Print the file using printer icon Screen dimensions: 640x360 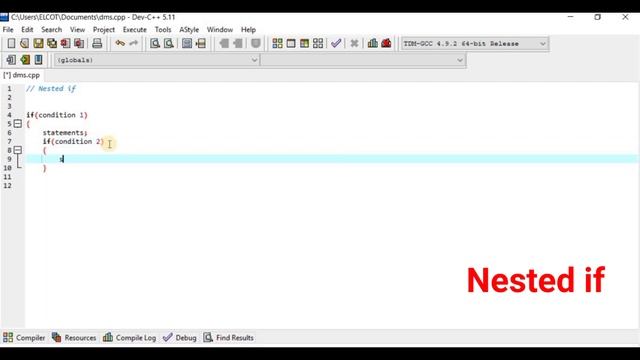[97, 43]
